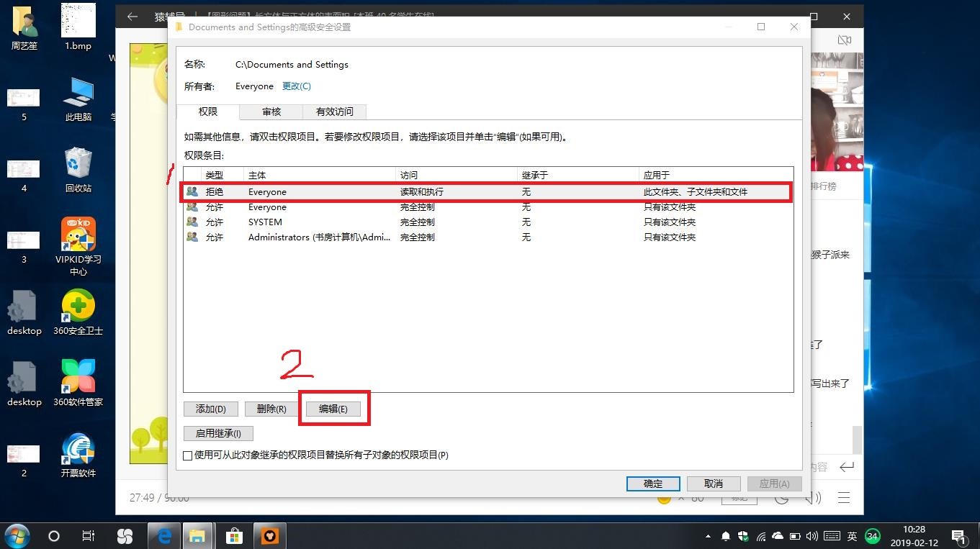This screenshot has width=980, height=549.
Task: Open Microsoft Store from the taskbar
Action: click(x=234, y=535)
